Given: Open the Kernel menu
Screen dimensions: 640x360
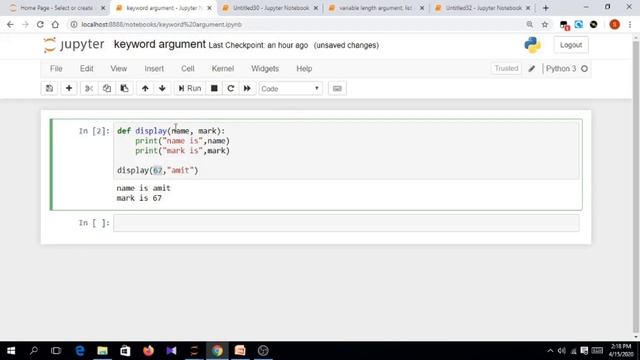Looking at the screenshot, I should (222, 69).
